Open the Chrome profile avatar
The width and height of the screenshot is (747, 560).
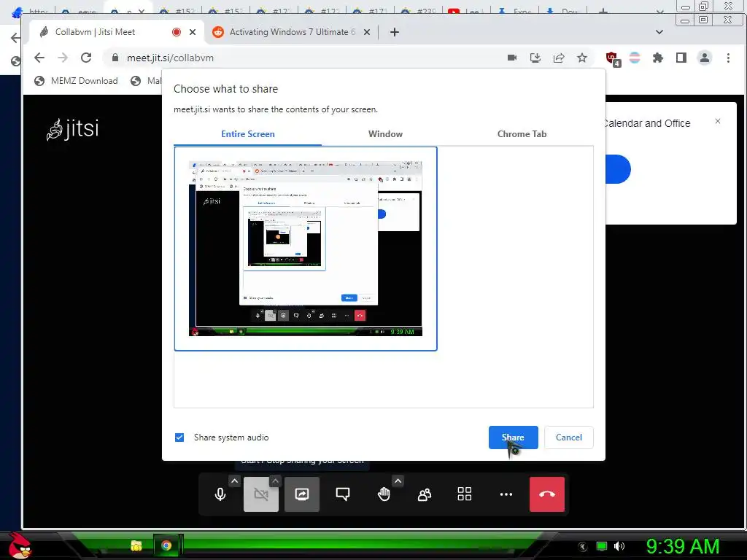click(705, 58)
